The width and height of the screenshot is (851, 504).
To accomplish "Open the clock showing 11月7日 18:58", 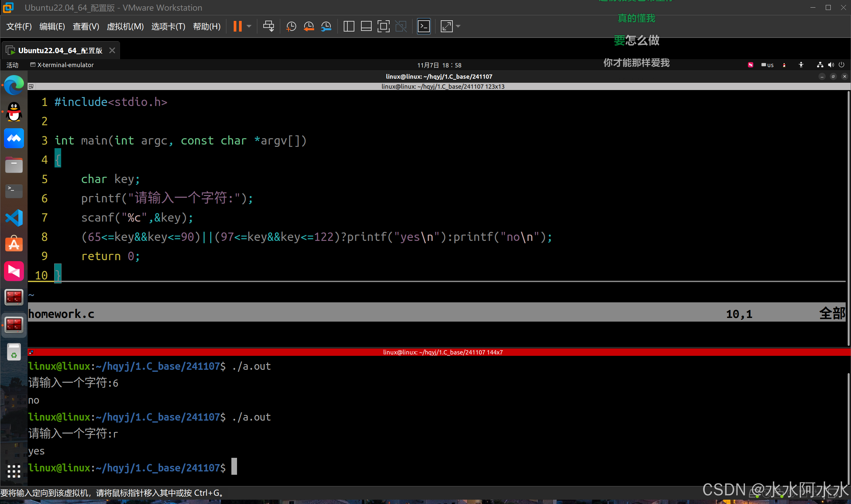I will 439,65.
